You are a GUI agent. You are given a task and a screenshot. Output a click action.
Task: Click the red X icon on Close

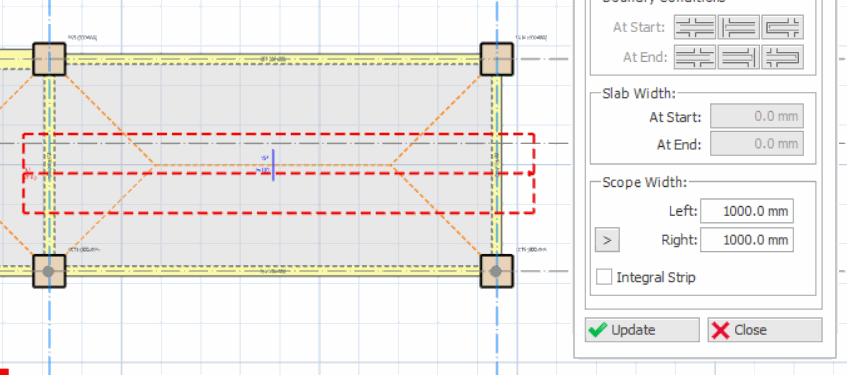click(720, 330)
